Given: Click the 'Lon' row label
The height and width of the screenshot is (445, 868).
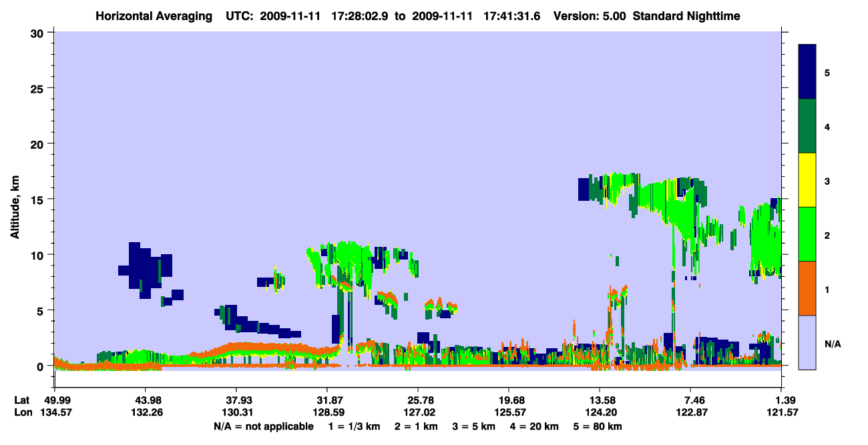Looking at the screenshot, I should click(x=22, y=412).
